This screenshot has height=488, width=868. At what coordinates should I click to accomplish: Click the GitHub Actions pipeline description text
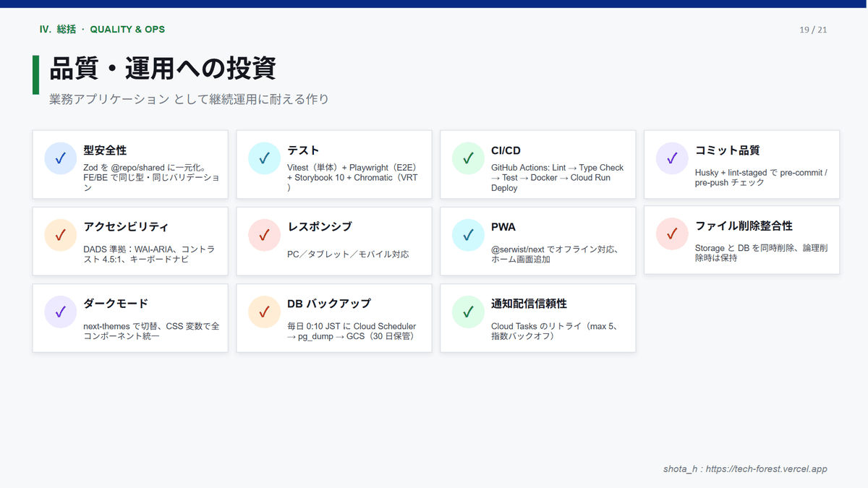[556, 178]
